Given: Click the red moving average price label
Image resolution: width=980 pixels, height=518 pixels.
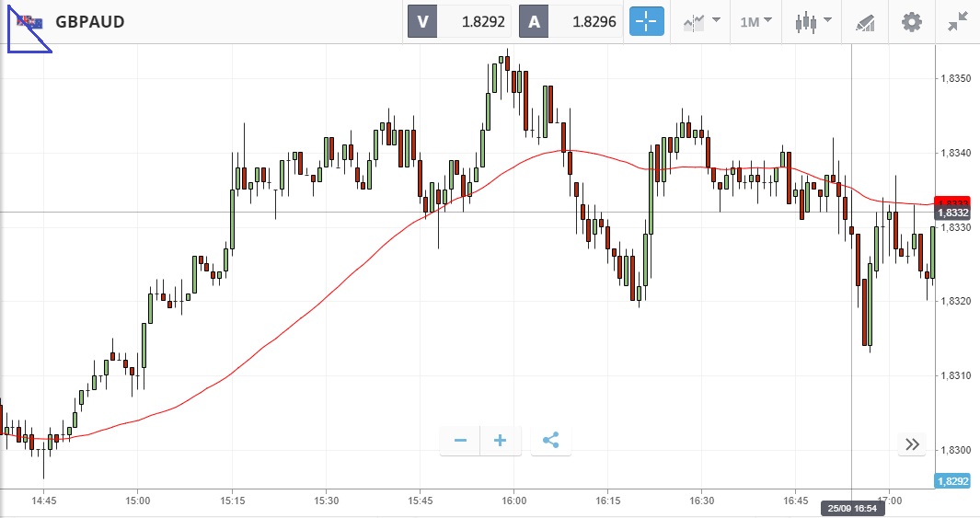Looking at the screenshot, I should click(951, 202).
